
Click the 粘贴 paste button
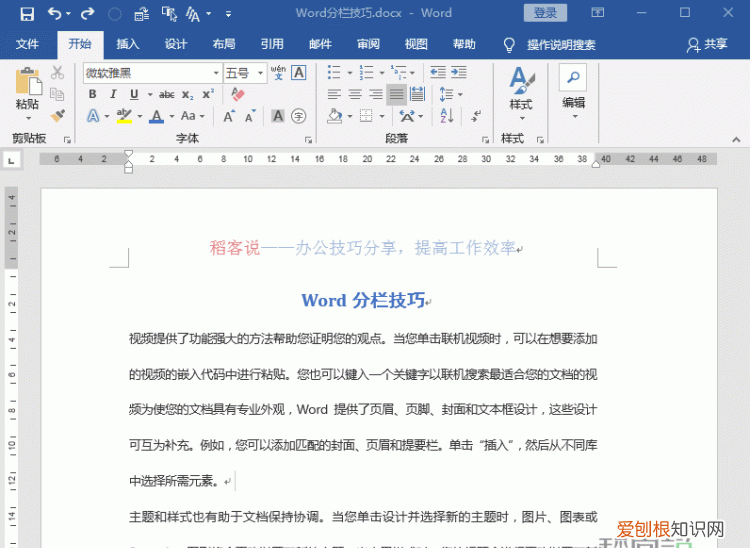click(27, 94)
